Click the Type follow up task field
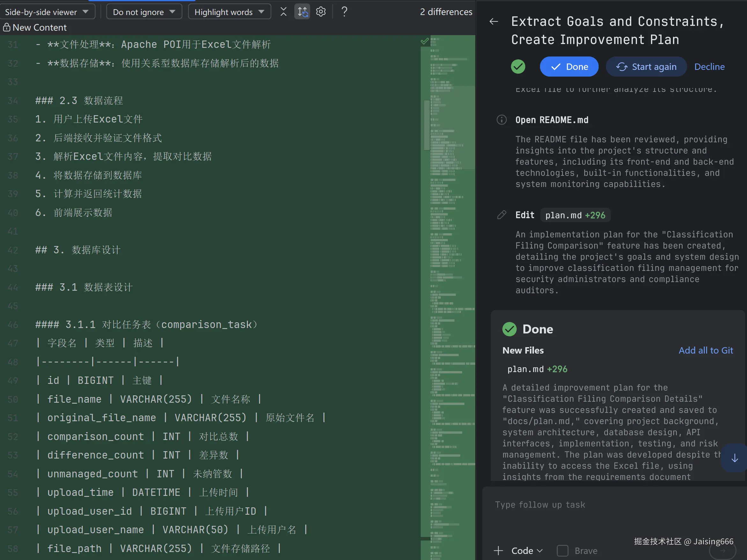The image size is (747, 560). [608, 504]
